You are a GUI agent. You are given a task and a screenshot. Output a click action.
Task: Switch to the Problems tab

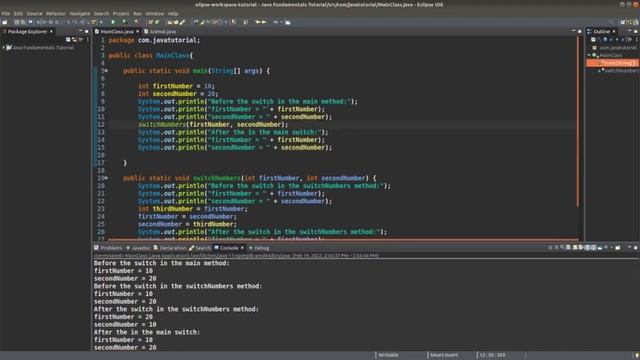pos(108,248)
